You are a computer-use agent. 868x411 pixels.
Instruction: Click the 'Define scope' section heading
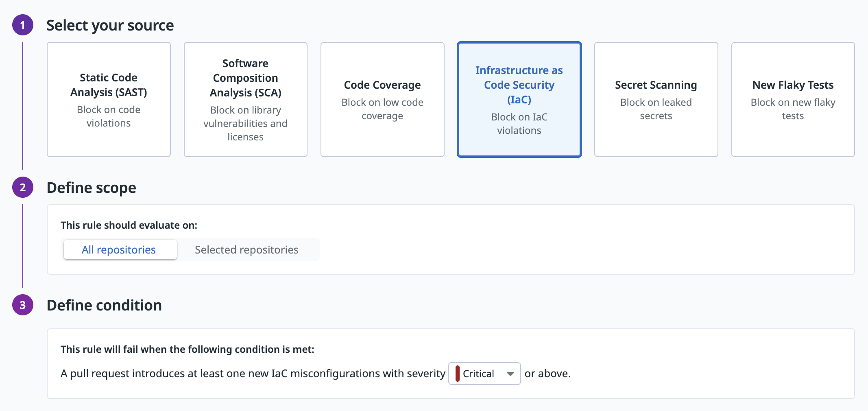pyautogui.click(x=92, y=188)
